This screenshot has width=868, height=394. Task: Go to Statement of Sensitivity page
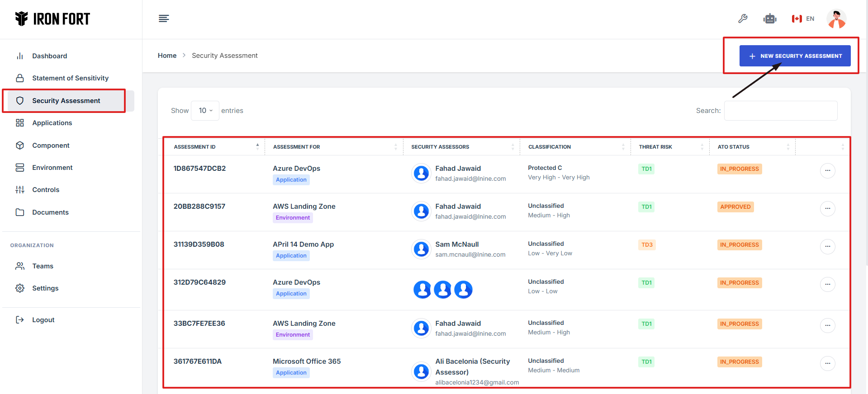[x=70, y=78]
